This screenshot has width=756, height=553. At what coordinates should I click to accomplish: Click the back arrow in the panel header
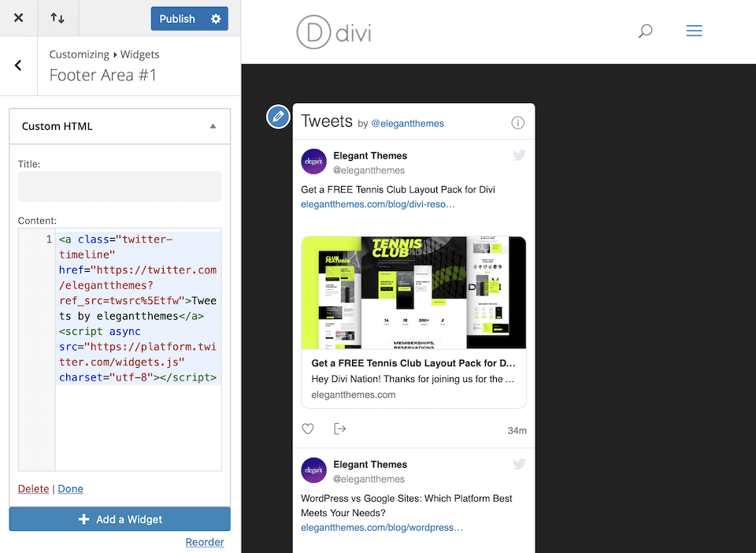pyautogui.click(x=17, y=65)
